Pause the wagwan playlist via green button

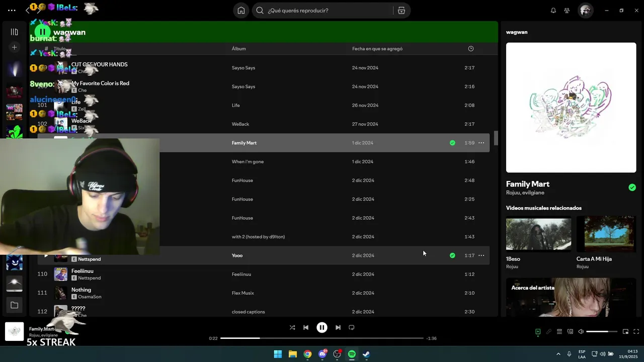tap(42, 32)
